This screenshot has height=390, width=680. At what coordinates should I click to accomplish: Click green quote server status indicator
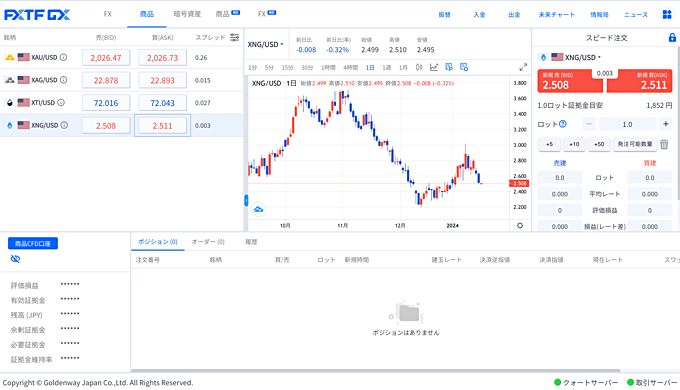(558, 382)
